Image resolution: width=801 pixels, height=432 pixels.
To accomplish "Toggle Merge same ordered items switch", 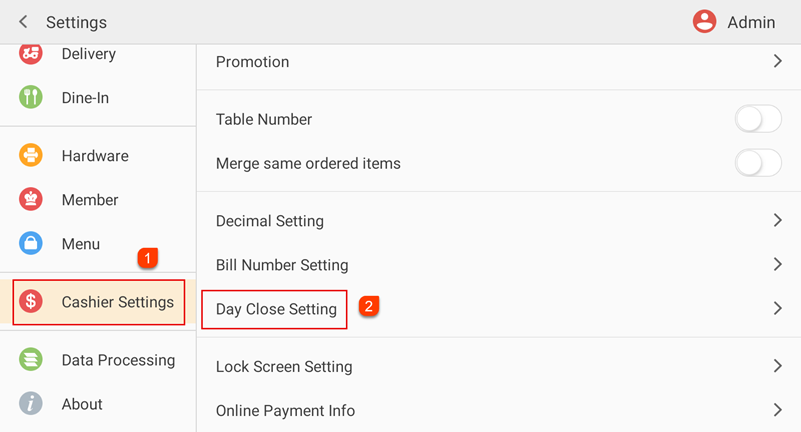I will (x=758, y=163).
